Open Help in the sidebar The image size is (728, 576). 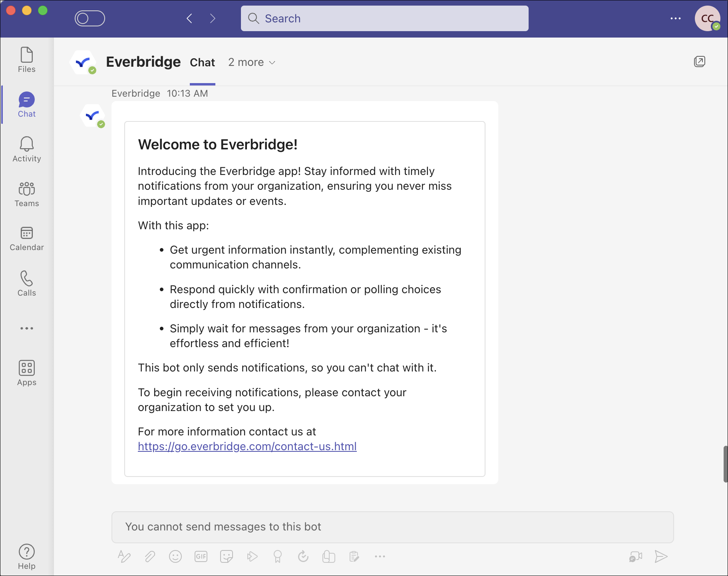(27, 557)
